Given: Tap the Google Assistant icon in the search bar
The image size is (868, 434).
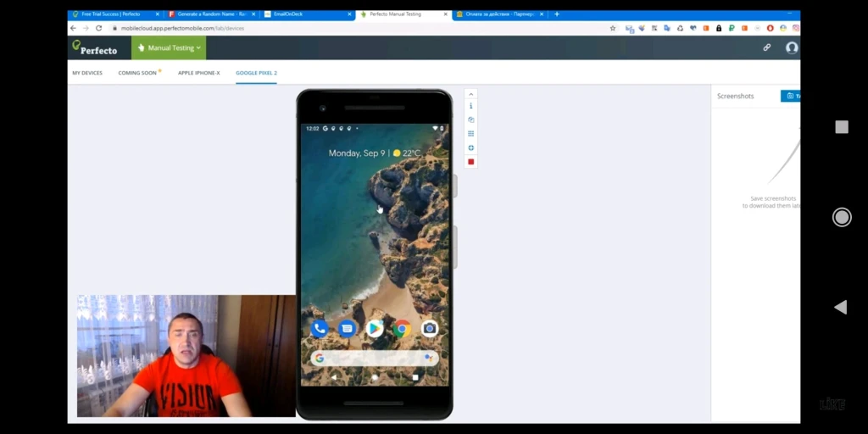Looking at the screenshot, I should (428, 359).
